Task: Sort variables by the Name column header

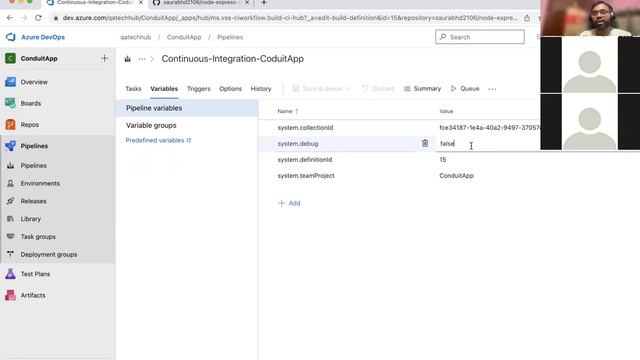Action: tap(287, 111)
